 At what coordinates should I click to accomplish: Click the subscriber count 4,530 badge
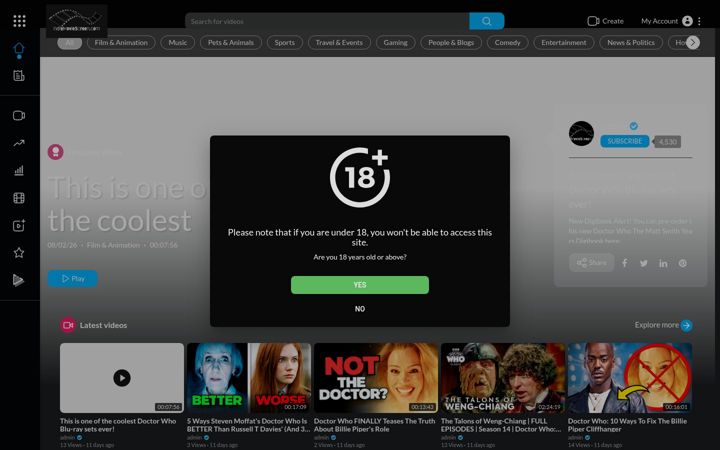668,142
